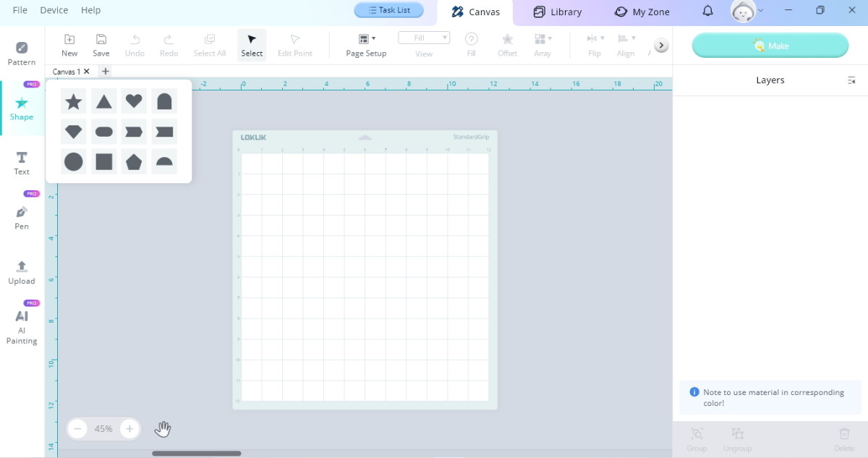Open the AI Painting tool
The height and width of the screenshot is (458, 868).
[22, 327]
